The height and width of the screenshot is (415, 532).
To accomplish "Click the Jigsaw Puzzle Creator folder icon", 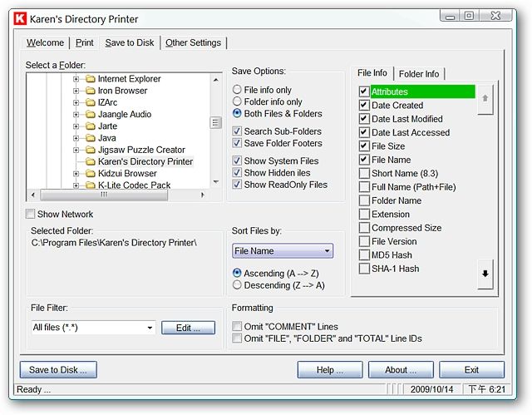I will (x=91, y=150).
